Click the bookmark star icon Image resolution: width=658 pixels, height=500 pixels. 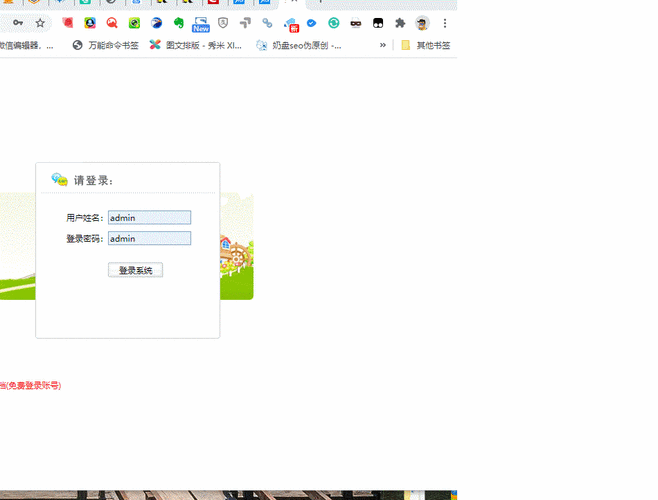pos(40,23)
